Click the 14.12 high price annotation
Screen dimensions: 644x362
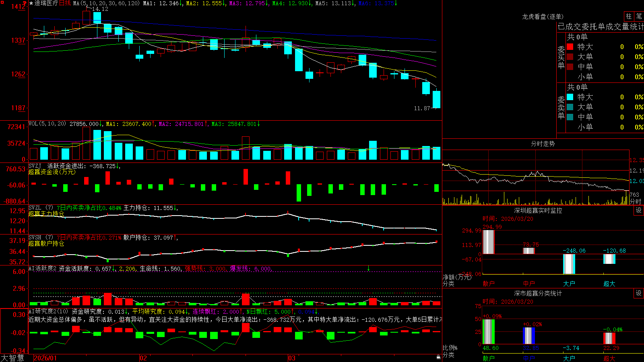(x=100, y=9)
